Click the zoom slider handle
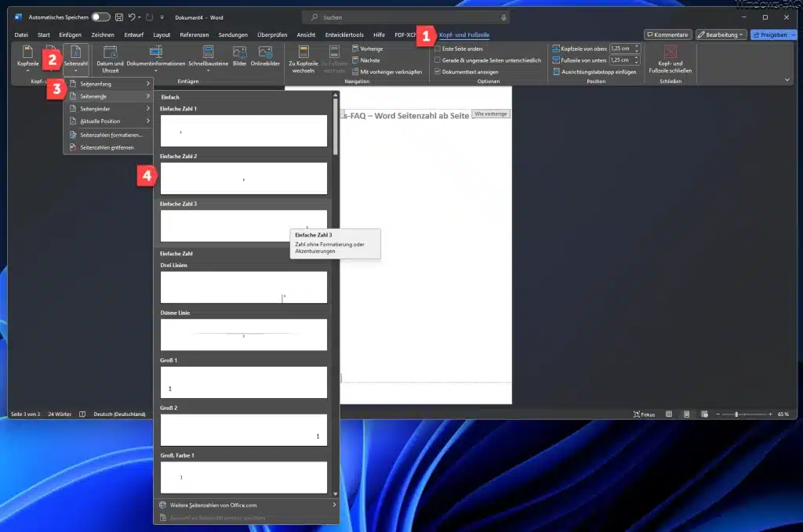 click(736, 414)
